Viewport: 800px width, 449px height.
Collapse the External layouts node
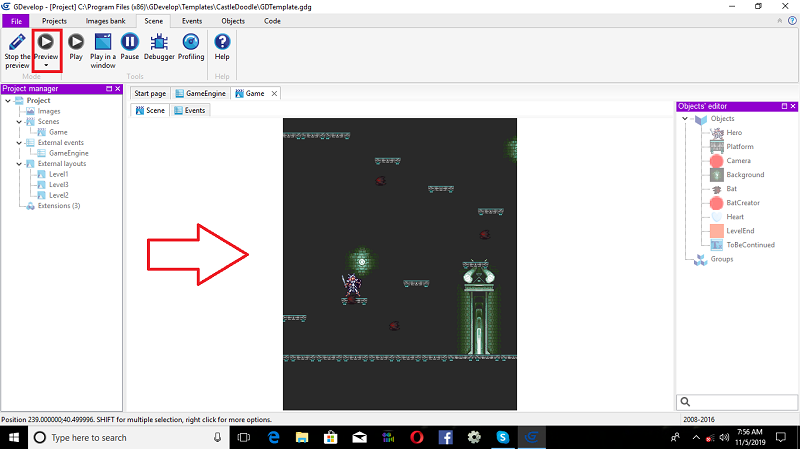click(19, 164)
